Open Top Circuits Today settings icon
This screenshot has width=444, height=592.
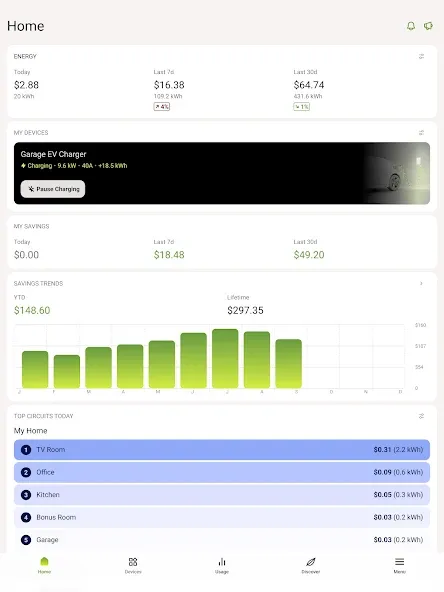click(x=421, y=416)
